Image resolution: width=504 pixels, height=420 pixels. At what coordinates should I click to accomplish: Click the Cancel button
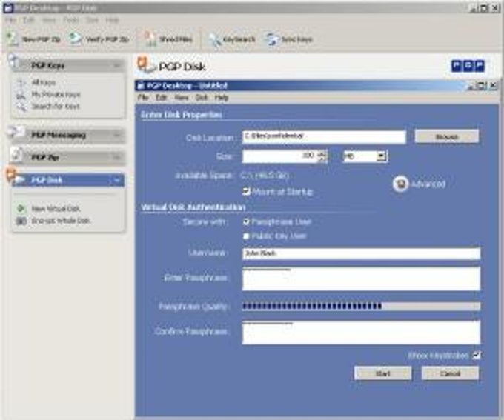(450, 374)
